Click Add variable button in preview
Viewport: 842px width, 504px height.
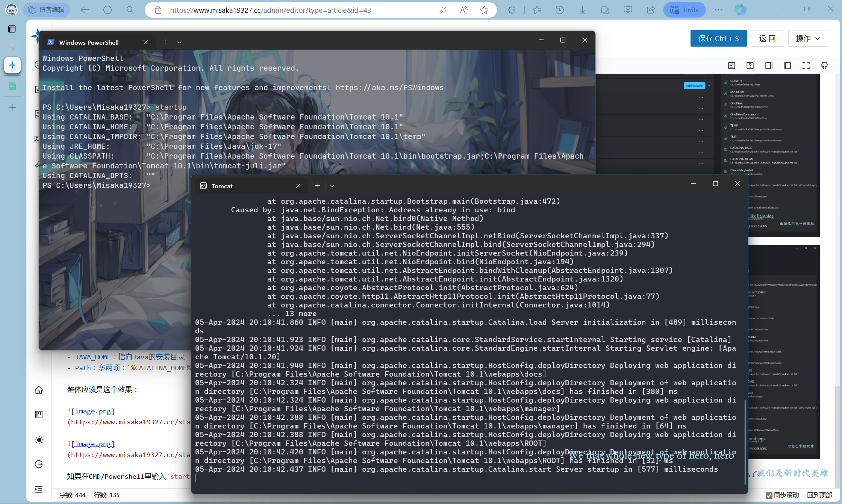point(694,86)
